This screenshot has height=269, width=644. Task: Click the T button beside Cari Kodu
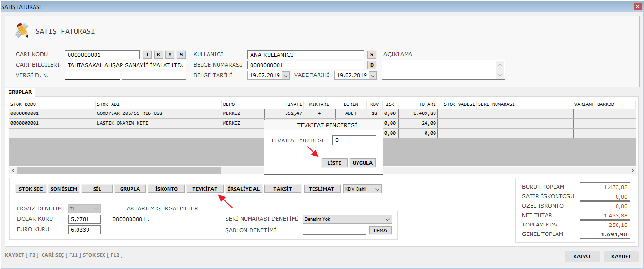pyautogui.click(x=147, y=54)
